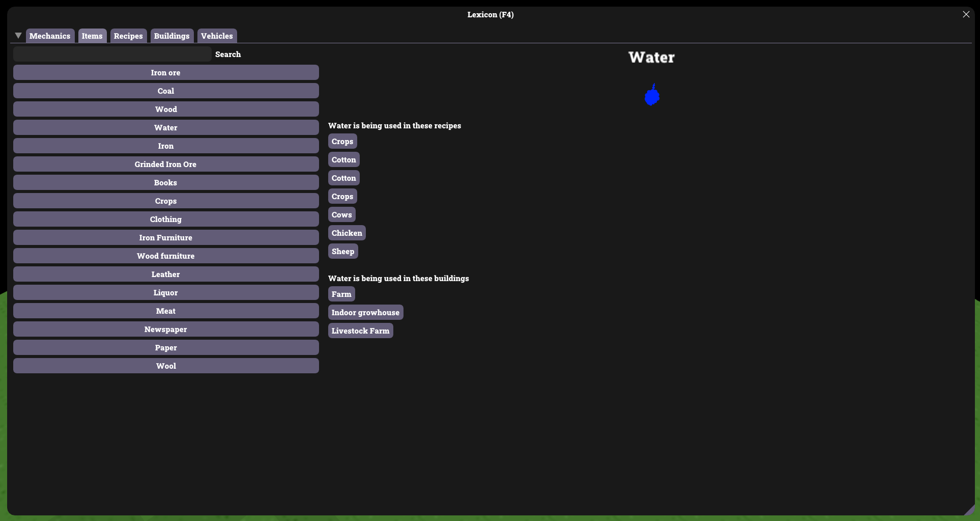Screen dimensions: 980x521
Task: Open the Sheep recipe link
Action: (342, 251)
